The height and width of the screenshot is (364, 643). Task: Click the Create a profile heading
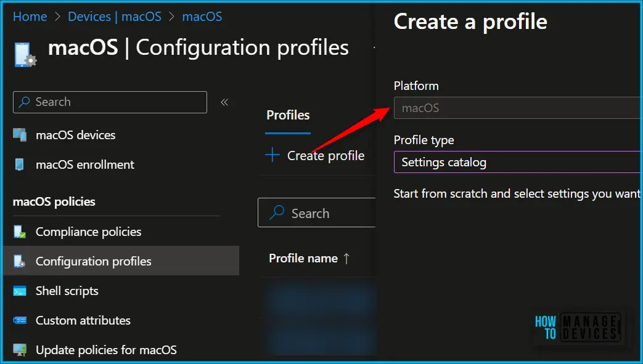(x=470, y=22)
